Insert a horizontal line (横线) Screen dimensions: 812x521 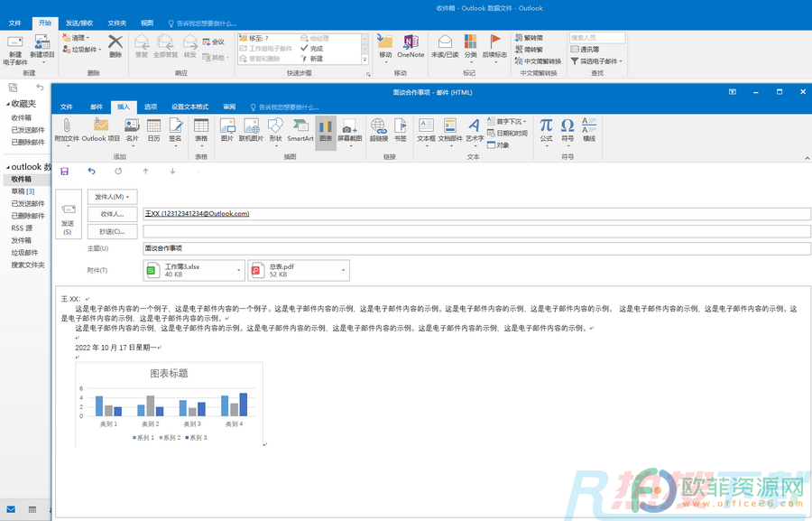[589, 130]
